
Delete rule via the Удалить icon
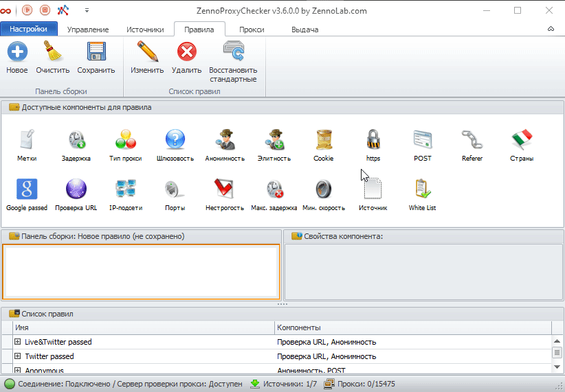click(186, 53)
